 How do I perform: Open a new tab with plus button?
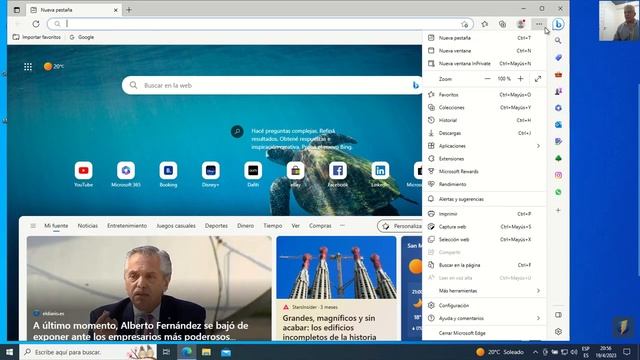[129, 10]
